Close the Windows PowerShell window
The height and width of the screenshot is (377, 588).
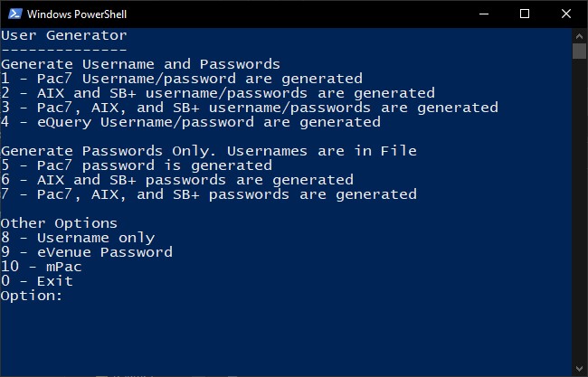tap(566, 14)
